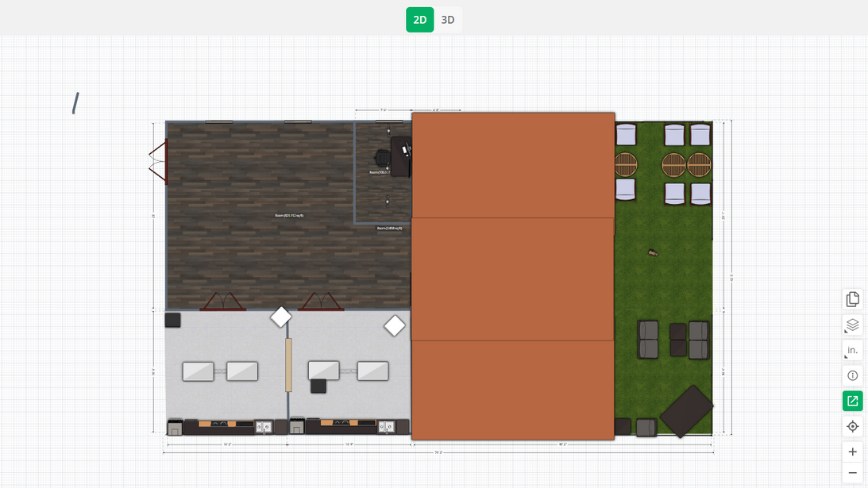The height and width of the screenshot is (488, 868).
Task: Select the wooden divider between the kitchens
Action: tap(288, 365)
